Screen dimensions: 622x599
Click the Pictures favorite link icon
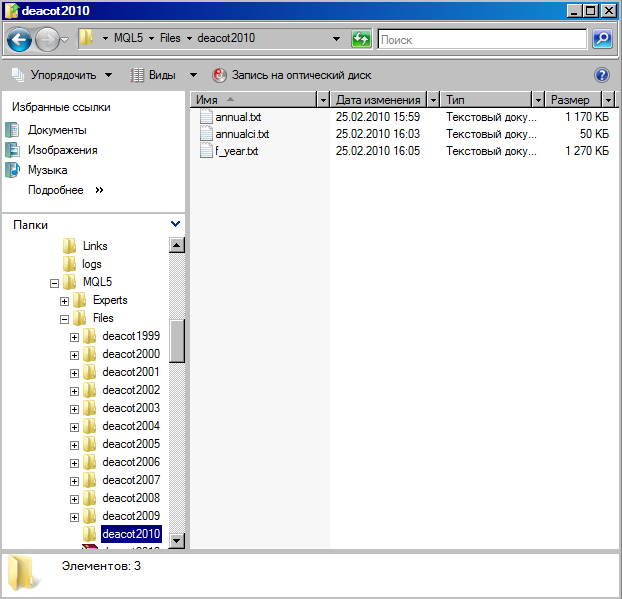click(13, 150)
